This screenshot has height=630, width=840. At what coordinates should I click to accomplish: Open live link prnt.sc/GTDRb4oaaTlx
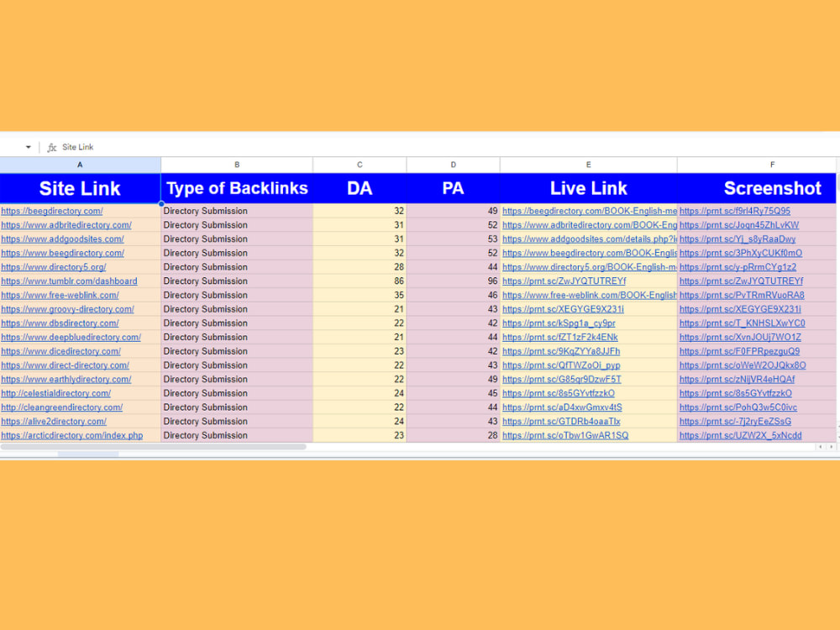click(x=561, y=422)
